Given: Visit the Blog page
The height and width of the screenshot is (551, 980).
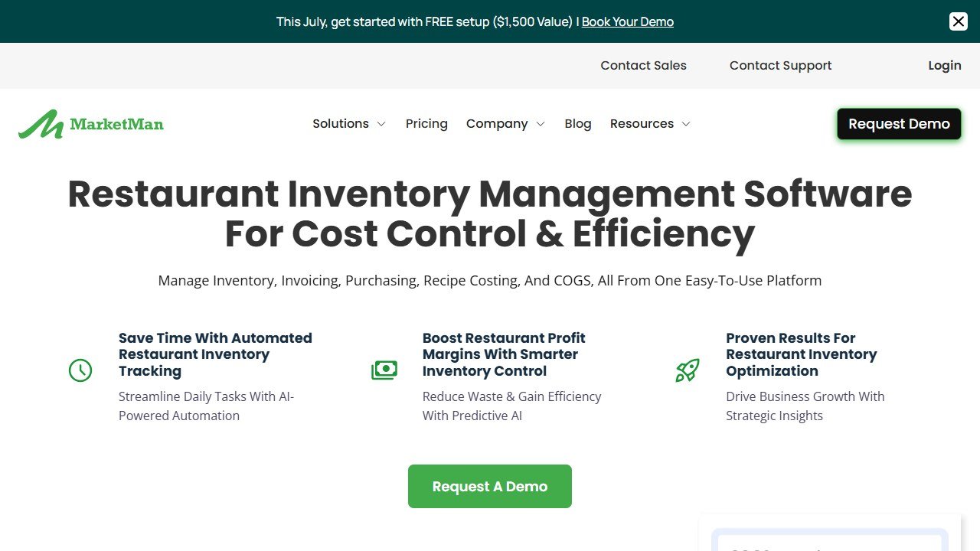Looking at the screenshot, I should (578, 124).
